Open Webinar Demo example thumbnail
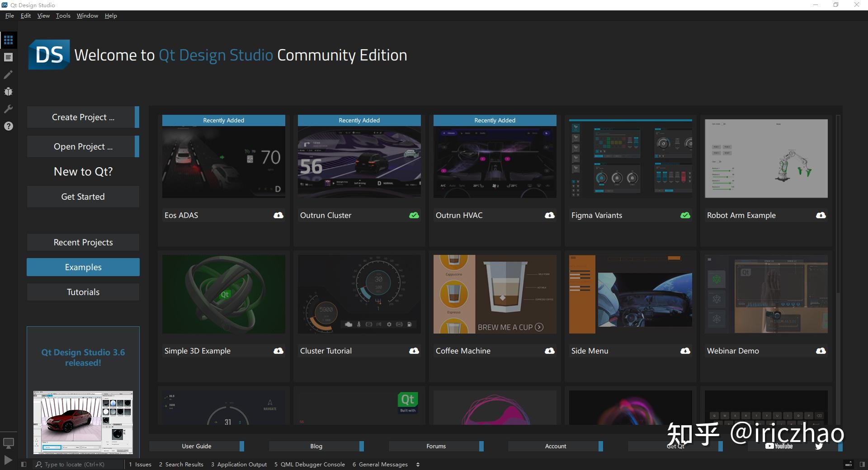 click(766, 294)
